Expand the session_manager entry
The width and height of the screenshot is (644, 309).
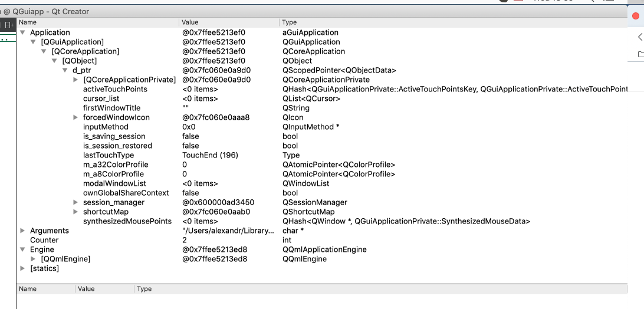tap(75, 202)
